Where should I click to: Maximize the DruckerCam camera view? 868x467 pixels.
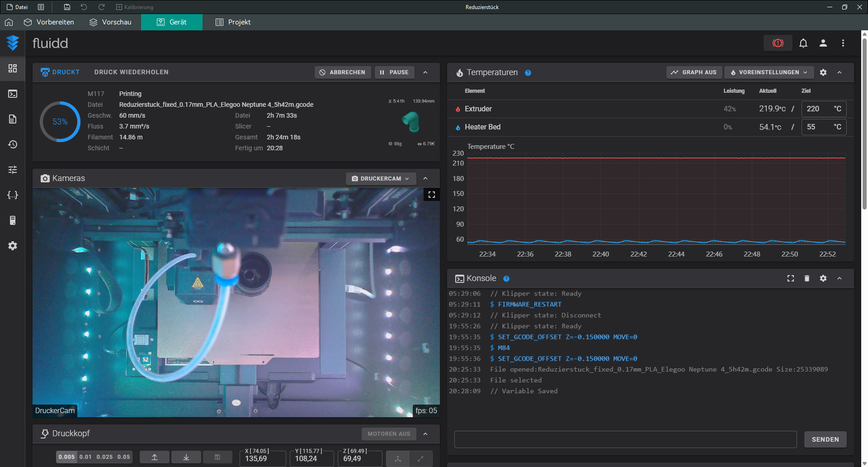(x=432, y=195)
